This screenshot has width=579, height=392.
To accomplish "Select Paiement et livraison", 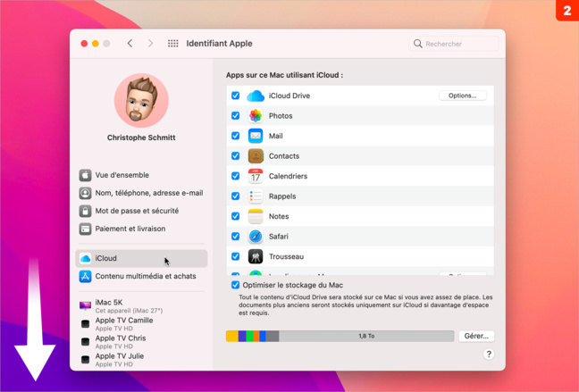I will click(x=141, y=229).
